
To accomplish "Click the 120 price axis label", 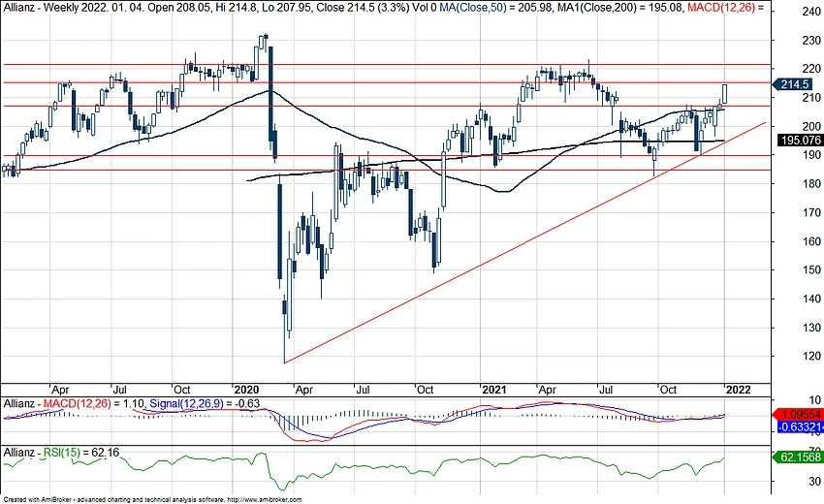I will (810, 357).
